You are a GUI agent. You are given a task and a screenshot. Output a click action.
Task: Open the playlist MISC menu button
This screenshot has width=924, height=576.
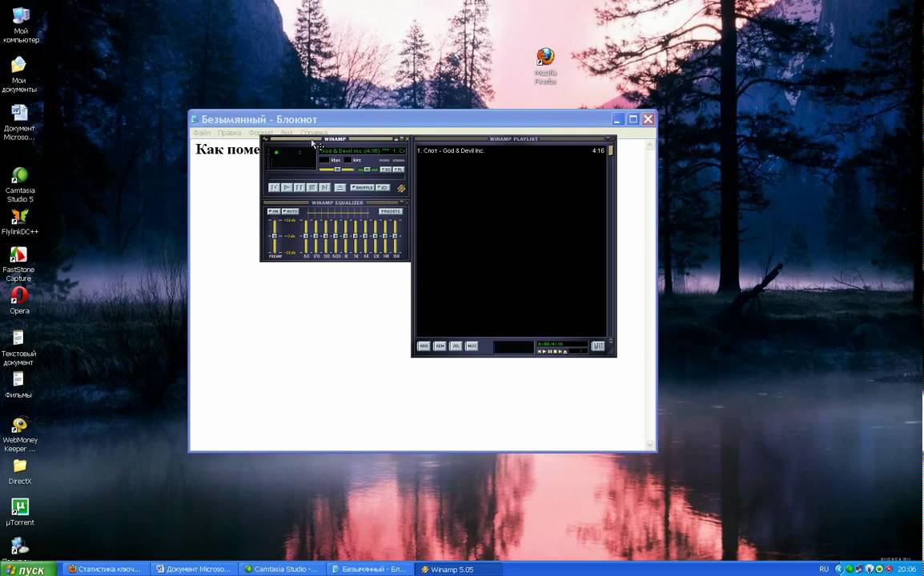pos(472,346)
